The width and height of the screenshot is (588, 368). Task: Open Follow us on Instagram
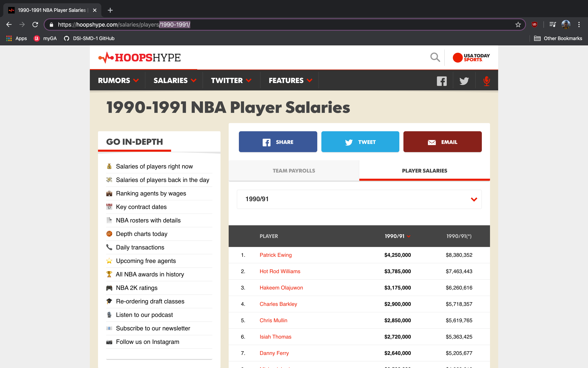(x=147, y=342)
